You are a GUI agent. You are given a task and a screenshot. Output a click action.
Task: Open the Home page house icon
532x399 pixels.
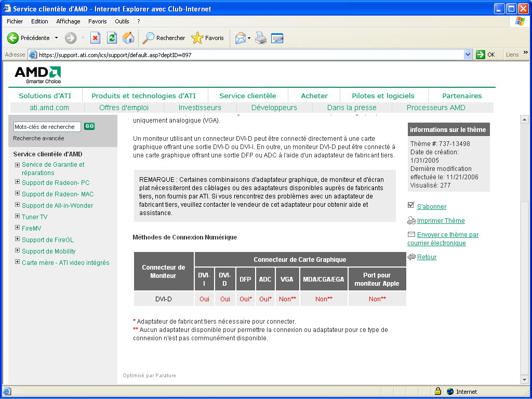tap(128, 38)
